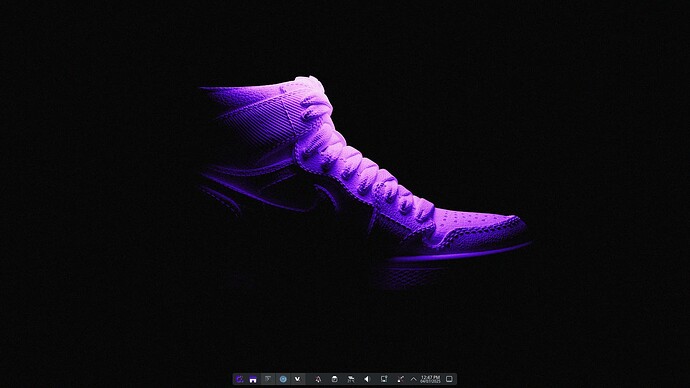Open the blue circular app on the taskbar

(x=283, y=379)
